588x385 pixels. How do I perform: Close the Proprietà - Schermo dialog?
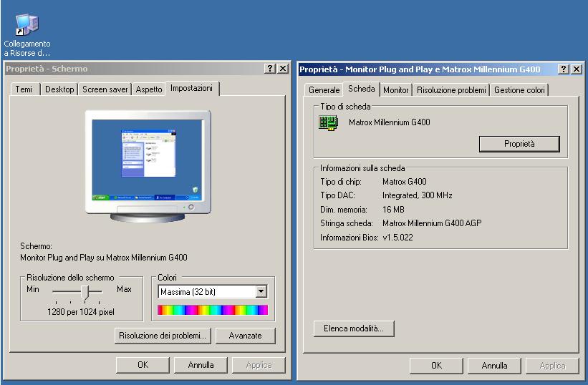(x=282, y=69)
